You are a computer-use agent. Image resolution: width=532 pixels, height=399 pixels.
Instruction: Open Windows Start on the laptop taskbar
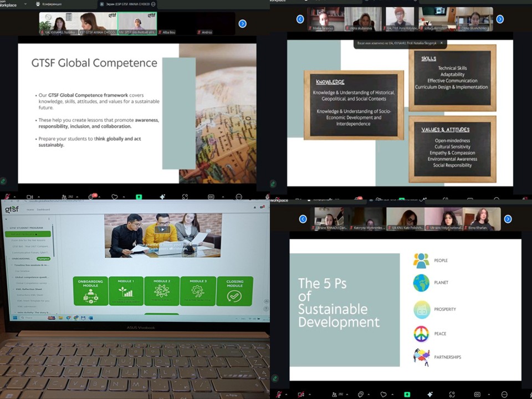[14, 318]
